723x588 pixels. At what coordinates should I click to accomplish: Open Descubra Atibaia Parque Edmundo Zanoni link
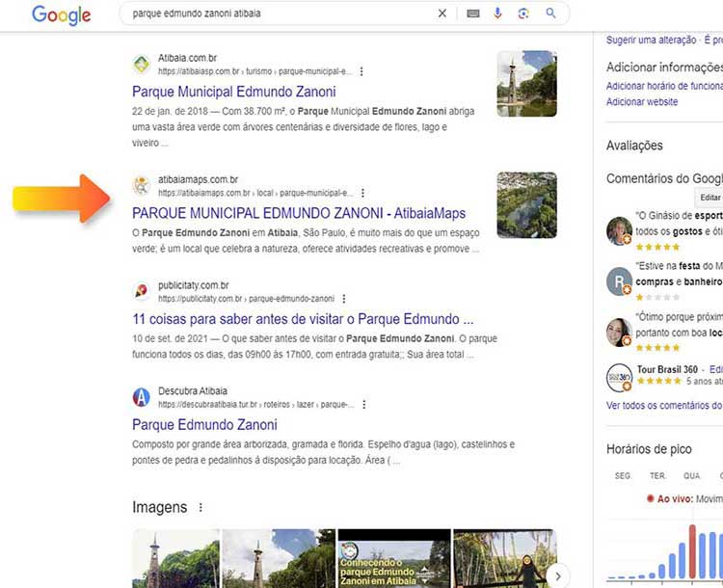[204, 425]
